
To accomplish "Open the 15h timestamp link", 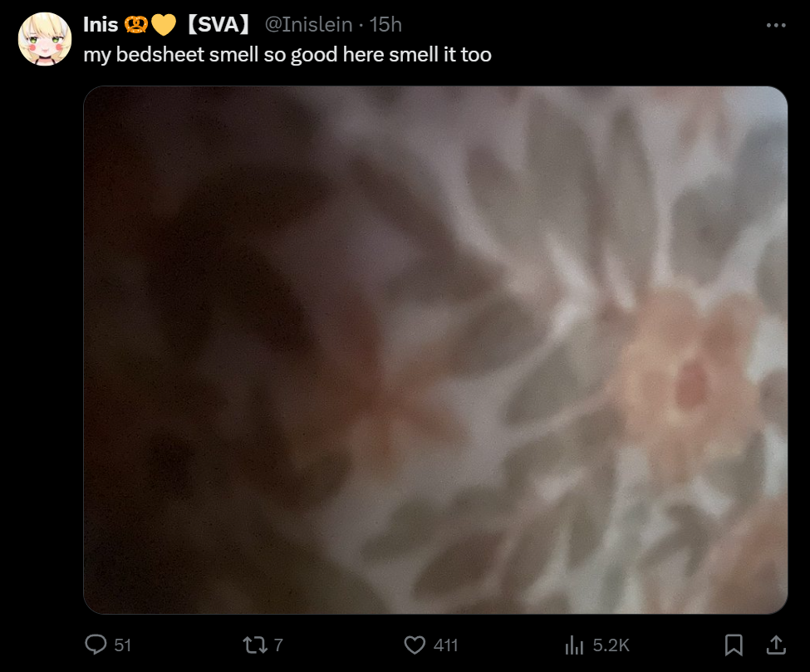I will (385, 24).
